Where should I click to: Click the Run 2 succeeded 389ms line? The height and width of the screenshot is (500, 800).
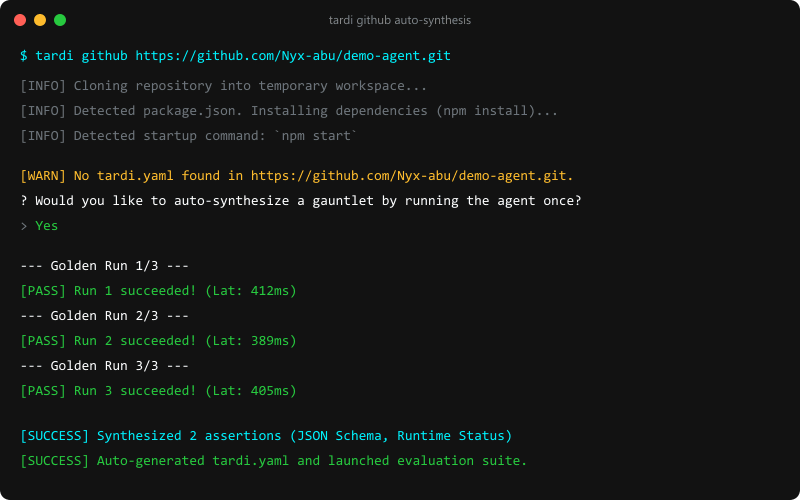point(158,341)
